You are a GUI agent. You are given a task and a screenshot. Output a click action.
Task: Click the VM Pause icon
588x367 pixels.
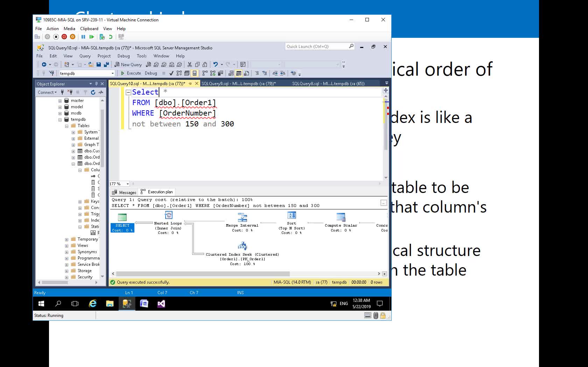(x=83, y=37)
